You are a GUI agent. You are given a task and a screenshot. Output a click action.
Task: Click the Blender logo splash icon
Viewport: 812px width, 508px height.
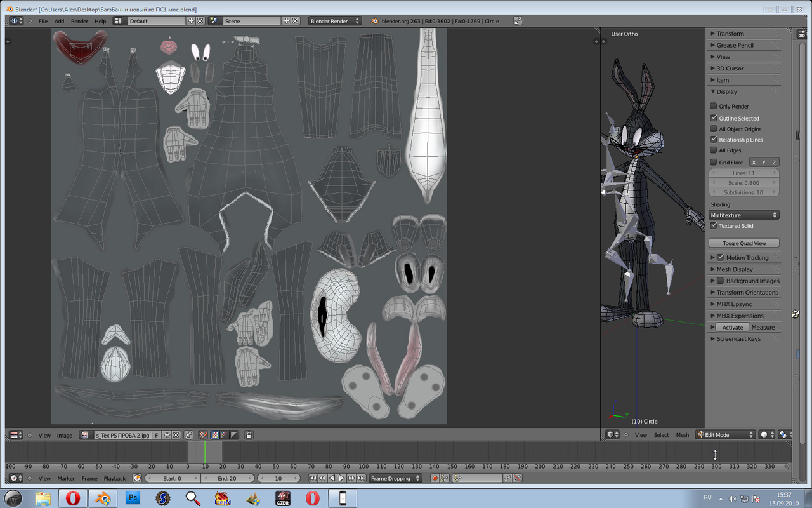[376, 21]
